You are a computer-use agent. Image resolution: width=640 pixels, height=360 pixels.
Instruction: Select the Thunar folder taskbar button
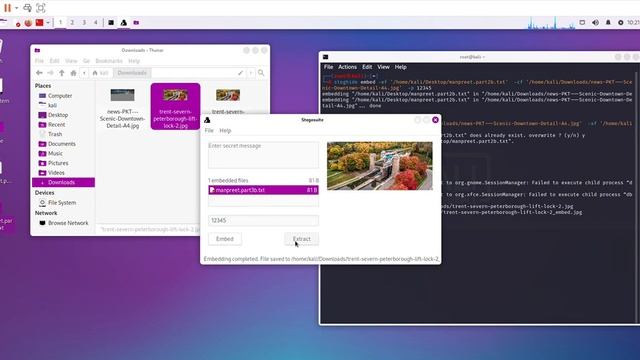coord(136,22)
